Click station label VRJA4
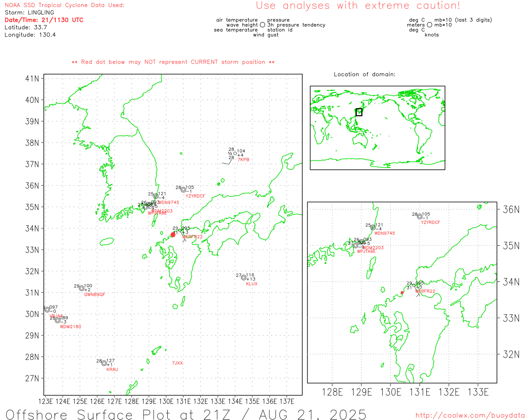525x420 pixels. 56,316
